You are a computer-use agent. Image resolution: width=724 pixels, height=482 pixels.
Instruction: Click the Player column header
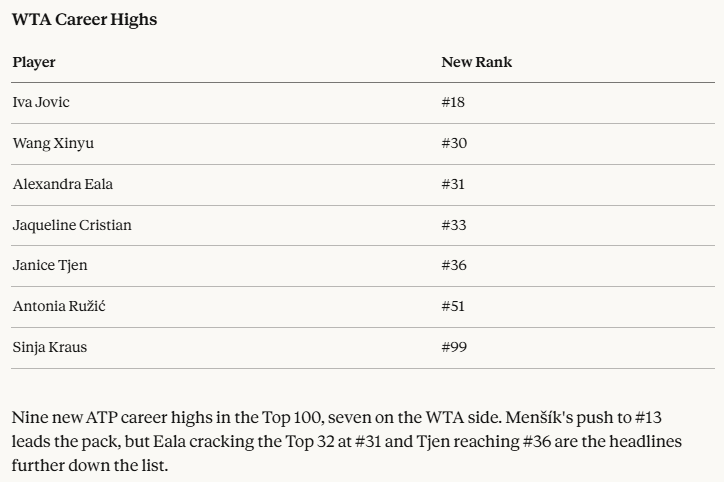[x=34, y=62]
